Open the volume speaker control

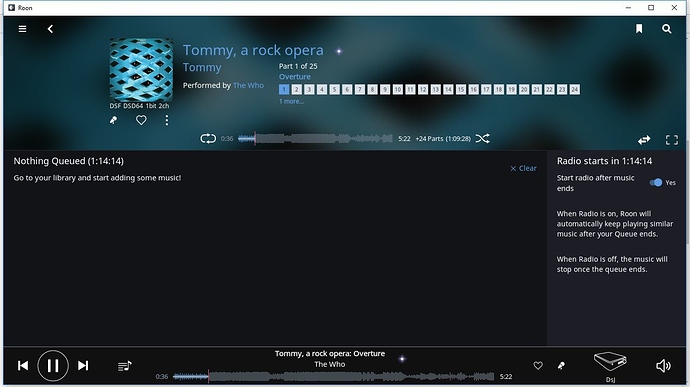(663, 366)
